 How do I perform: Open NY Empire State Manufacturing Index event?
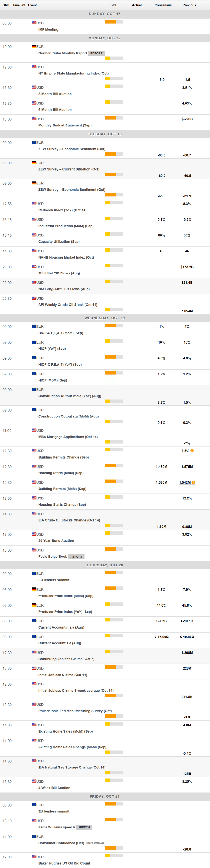pyautogui.click(x=73, y=74)
